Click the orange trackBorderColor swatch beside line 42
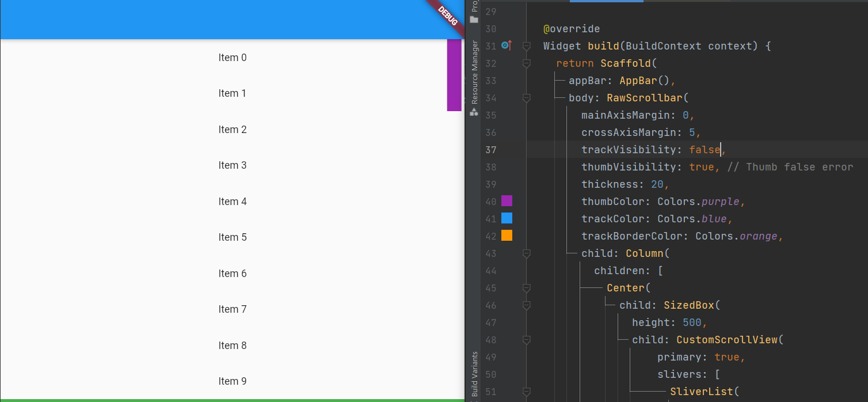Viewport: 868px width, 402px height. click(x=507, y=235)
